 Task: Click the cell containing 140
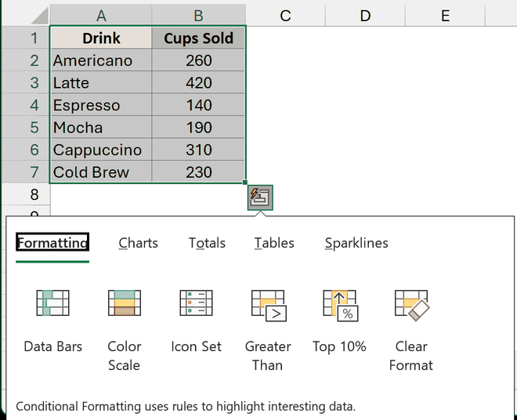[198, 105]
